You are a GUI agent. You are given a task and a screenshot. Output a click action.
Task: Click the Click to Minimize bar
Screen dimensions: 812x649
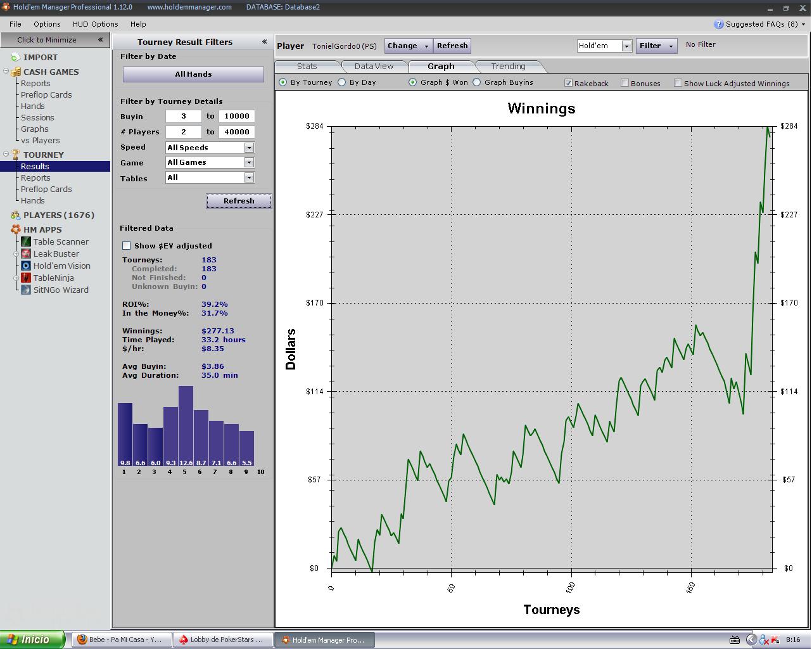[x=55, y=40]
